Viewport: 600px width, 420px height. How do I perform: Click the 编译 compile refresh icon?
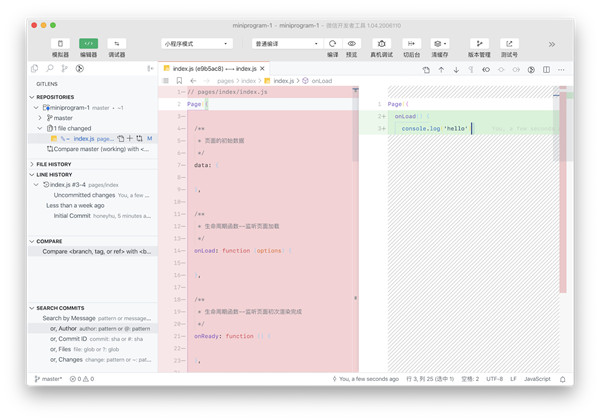tap(332, 44)
